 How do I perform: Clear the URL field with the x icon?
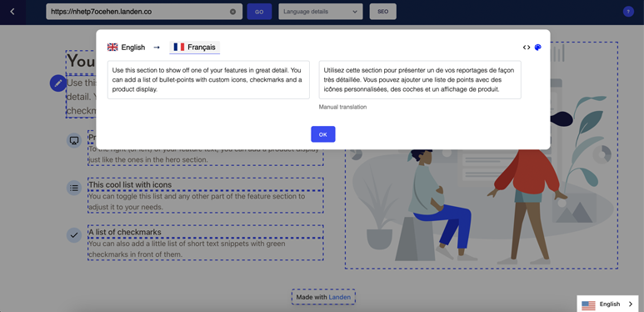click(233, 12)
